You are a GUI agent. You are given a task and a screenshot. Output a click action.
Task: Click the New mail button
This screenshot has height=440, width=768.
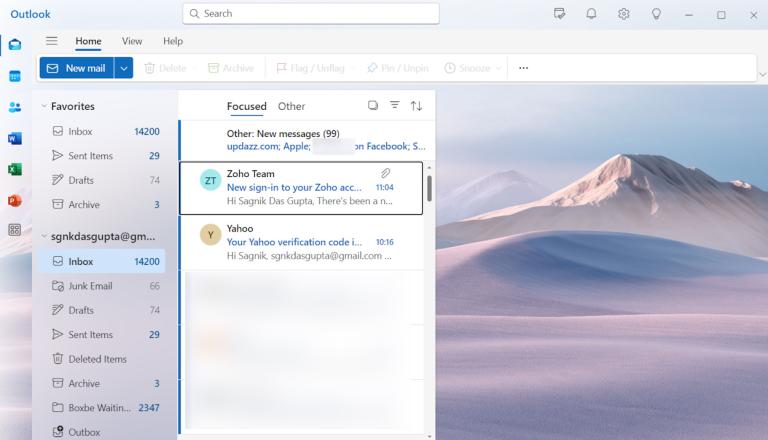(76, 68)
